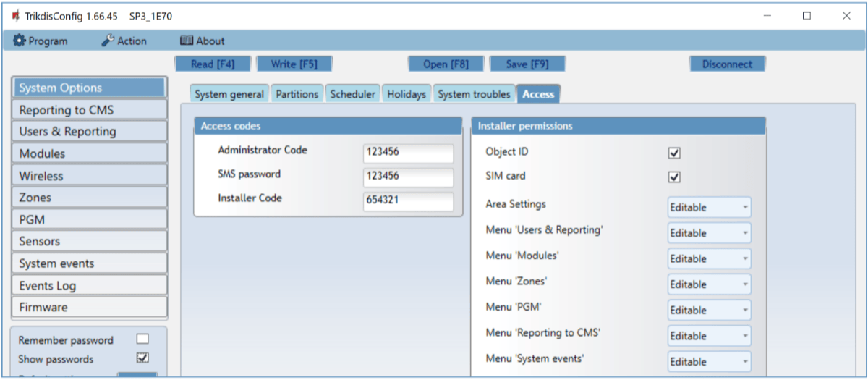Viewport: 868px width, 380px height.
Task: Open the Action menu with wrench icon
Action: tap(124, 41)
